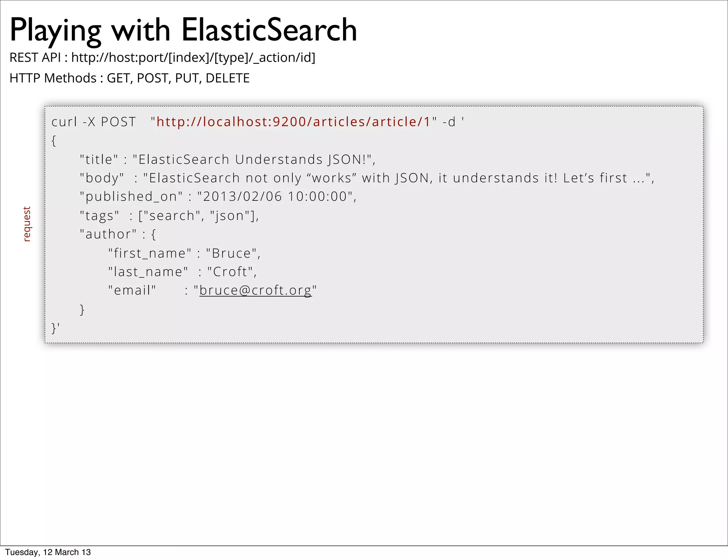Viewport: 728px width, 560px height.
Task: Select the REST API URL pattern line
Action: tap(162, 57)
